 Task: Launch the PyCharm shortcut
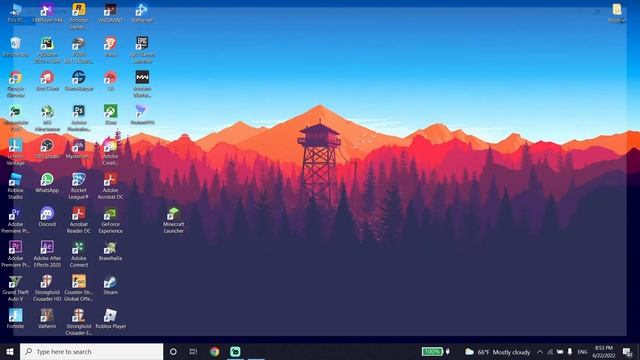(47, 50)
